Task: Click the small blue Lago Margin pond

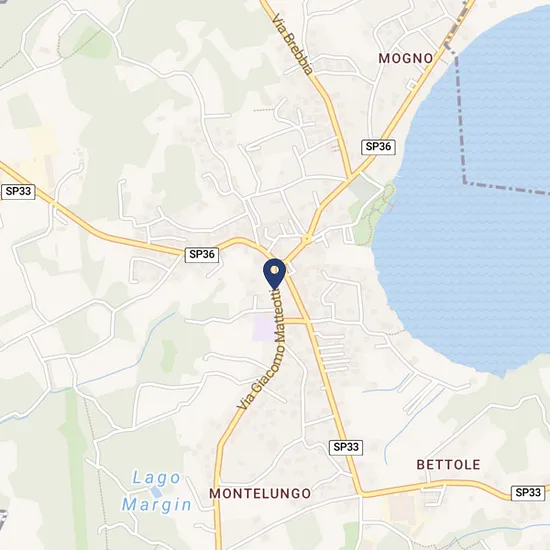Action: coord(156,491)
